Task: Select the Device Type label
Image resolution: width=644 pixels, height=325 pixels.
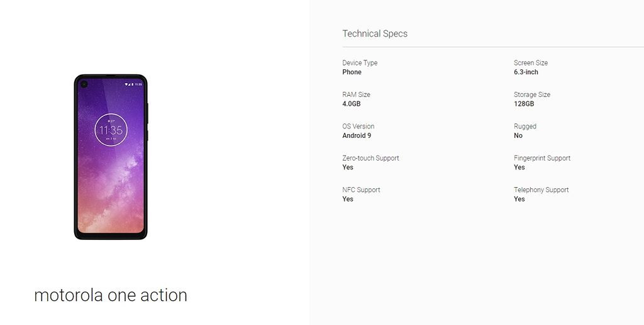Action: pyautogui.click(x=360, y=63)
